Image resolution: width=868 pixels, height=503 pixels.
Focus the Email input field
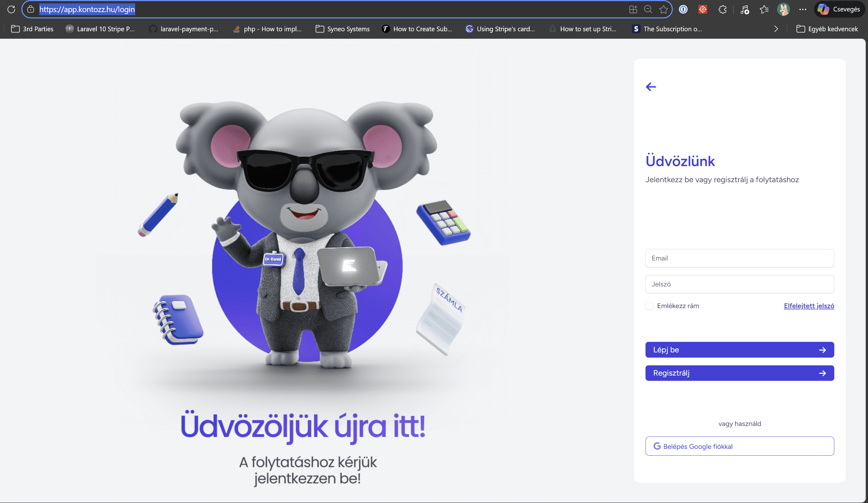point(739,258)
